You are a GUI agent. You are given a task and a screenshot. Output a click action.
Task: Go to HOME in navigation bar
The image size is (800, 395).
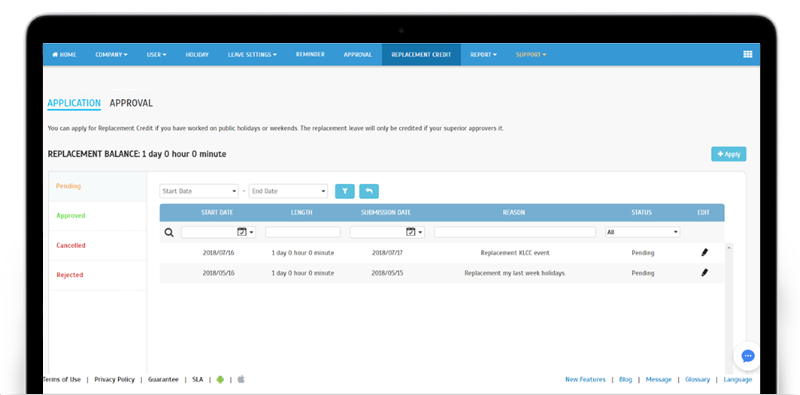[x=64, y=55]
